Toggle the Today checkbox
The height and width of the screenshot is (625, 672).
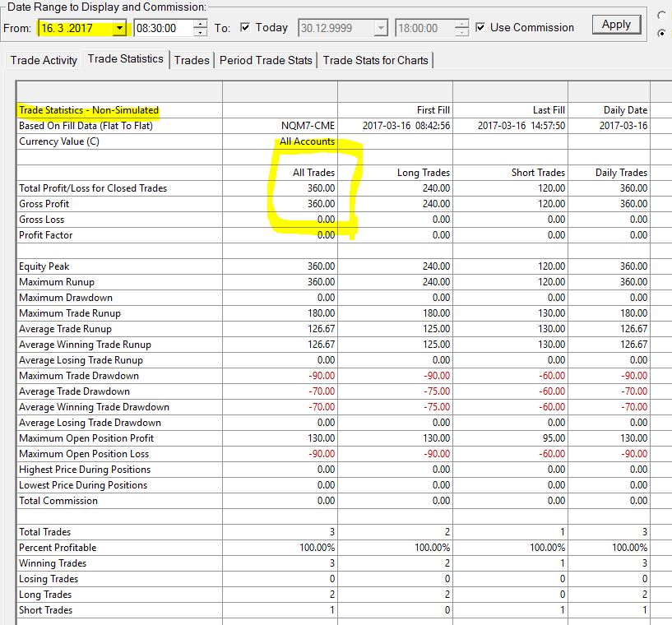coord(245,27)
